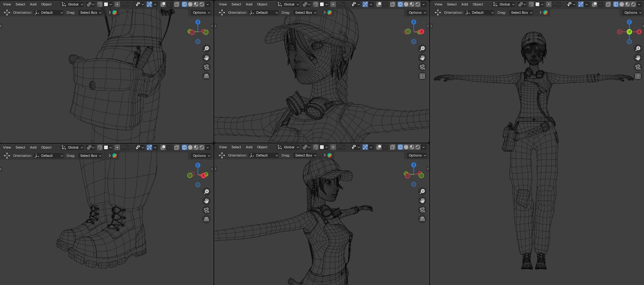Select solid shading in top-left viewport

point(190,4)
